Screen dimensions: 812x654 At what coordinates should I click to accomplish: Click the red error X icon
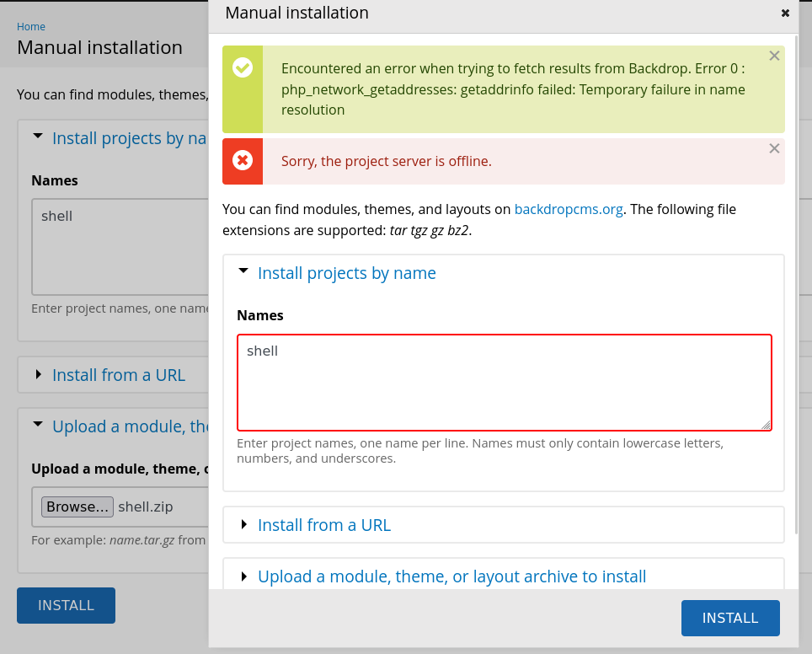coord(243,160)
